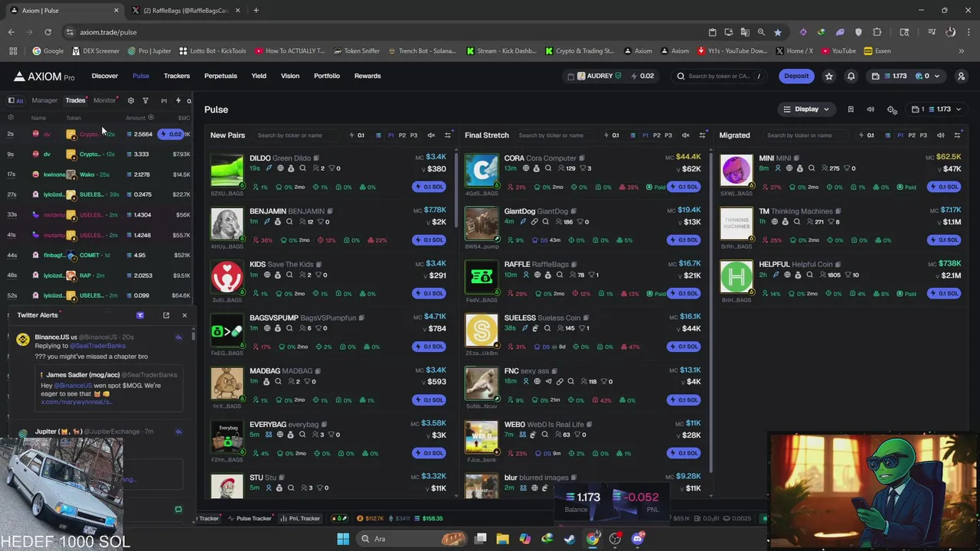The height and width of the screenshot is (551, 980).
Task: Toggle the All wallets panel button
Action: 15,100
